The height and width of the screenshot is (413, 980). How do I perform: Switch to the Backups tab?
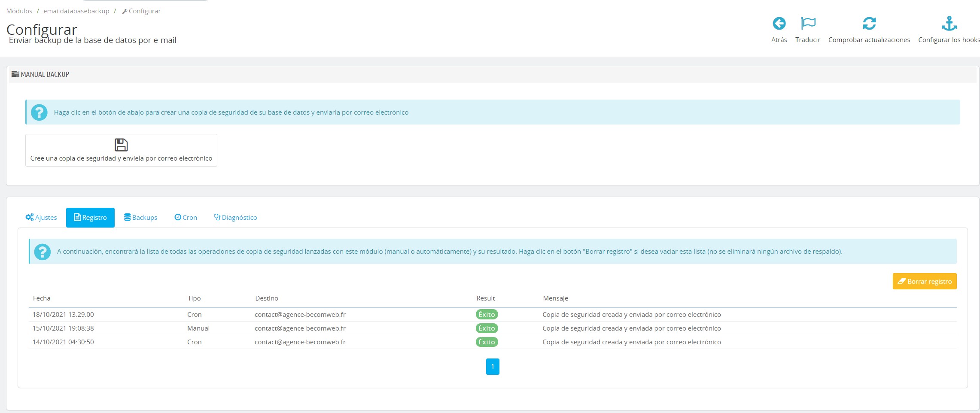tap(140, 218)
